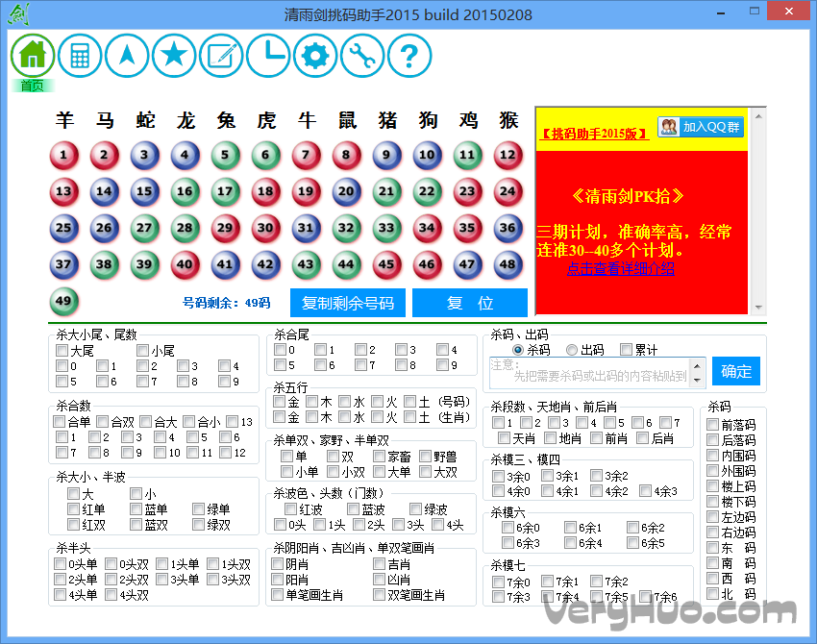Click the Home toolbar icon
The image size is (817, 644).
point(33,55)
